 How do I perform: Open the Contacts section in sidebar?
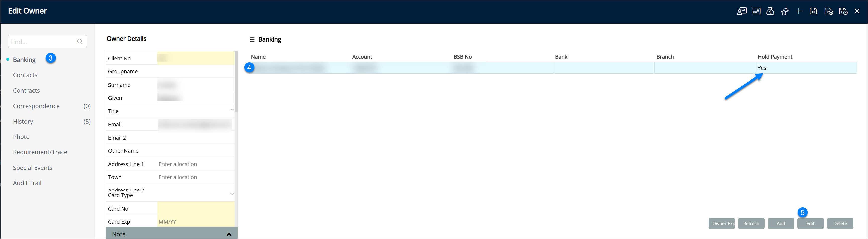pos(25,75)
